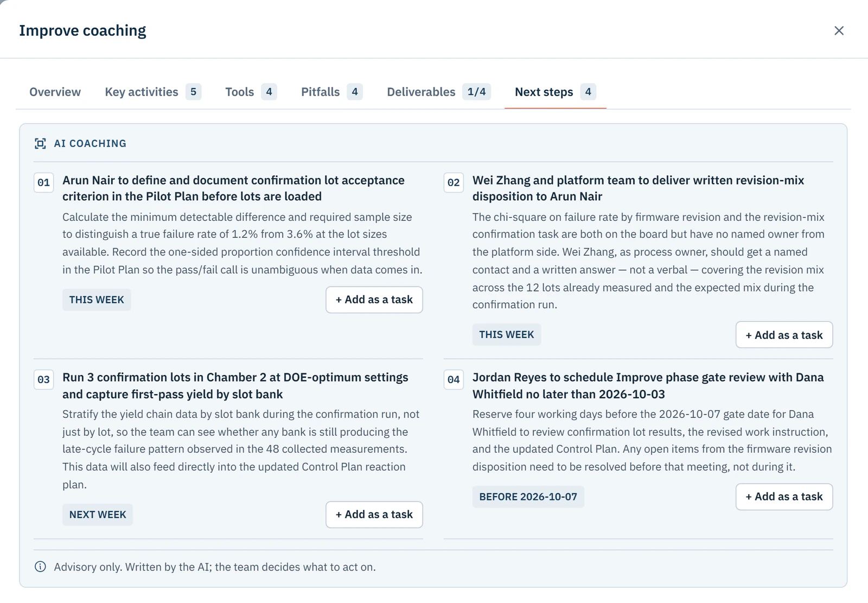This screenshot has height=603, width=868.
Task: Click the Key activities count badge 5
Action: point(193,92)
